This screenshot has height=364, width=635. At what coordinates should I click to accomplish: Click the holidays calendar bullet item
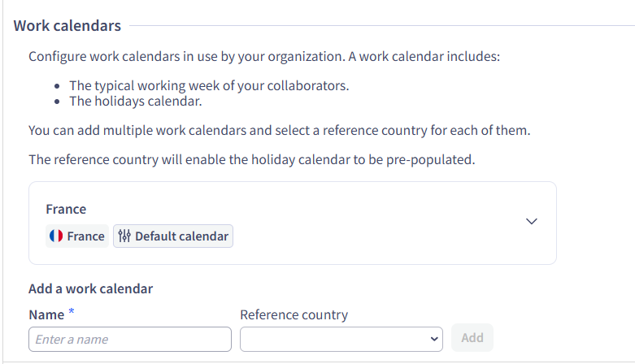135,102
